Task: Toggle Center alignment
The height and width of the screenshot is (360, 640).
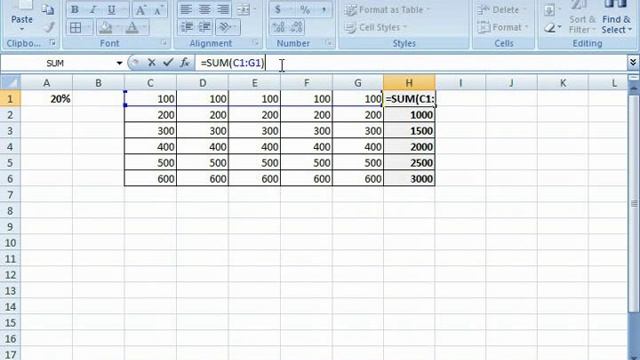Action: (x=204, y=9)
